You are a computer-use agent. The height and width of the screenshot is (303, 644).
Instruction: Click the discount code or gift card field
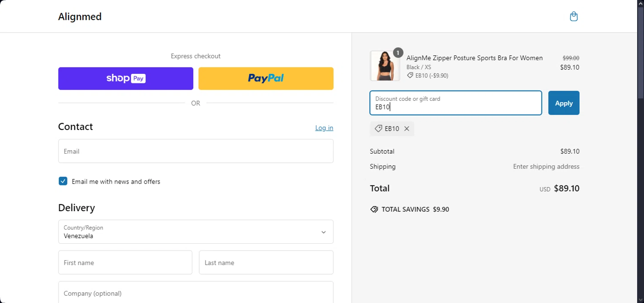pyautogui.click(x=456, y=103)
